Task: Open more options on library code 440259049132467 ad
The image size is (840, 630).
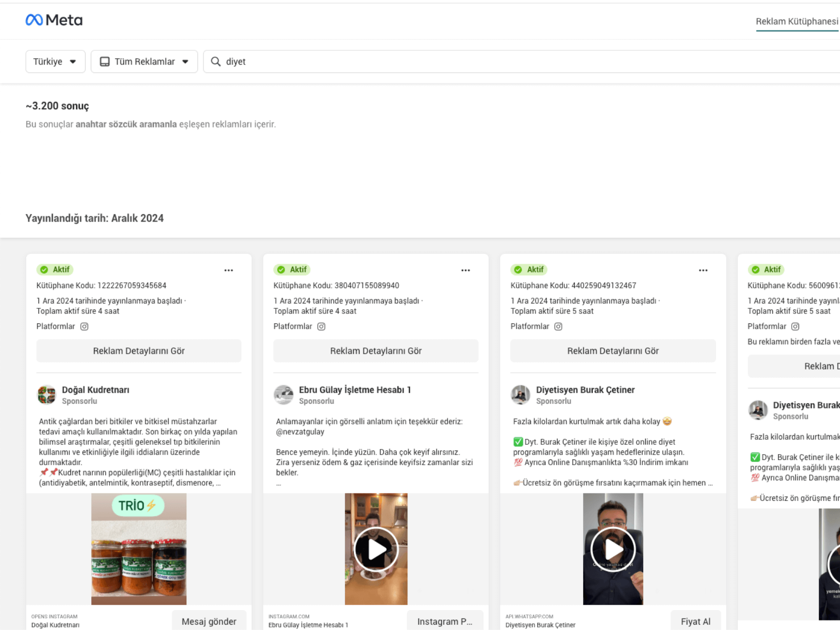Action: coord(703,270)
